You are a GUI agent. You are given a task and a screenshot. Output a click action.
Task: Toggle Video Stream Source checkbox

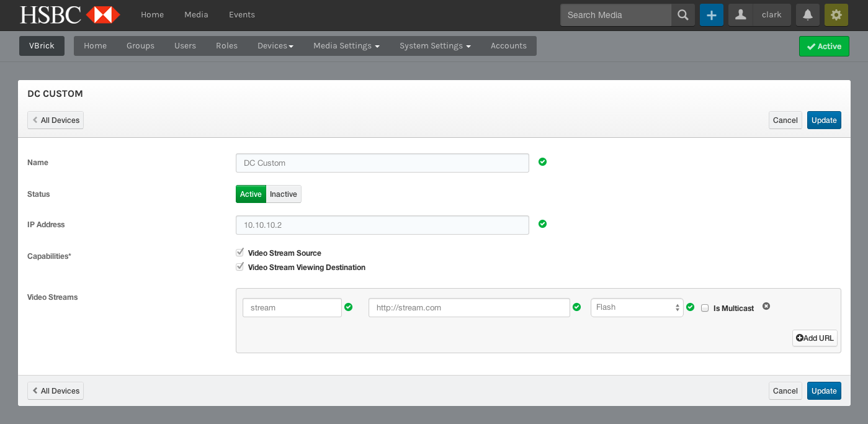239,253
